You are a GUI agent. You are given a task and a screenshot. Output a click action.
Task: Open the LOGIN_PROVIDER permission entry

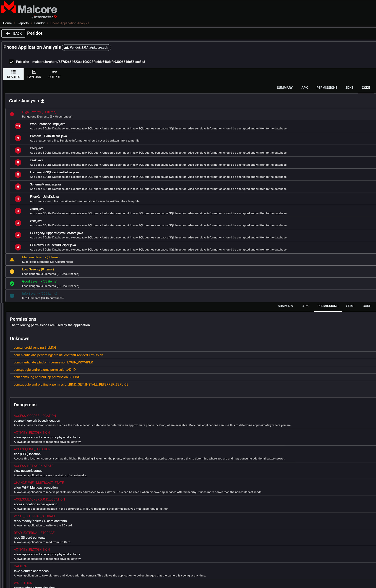(x=53, y=362)
